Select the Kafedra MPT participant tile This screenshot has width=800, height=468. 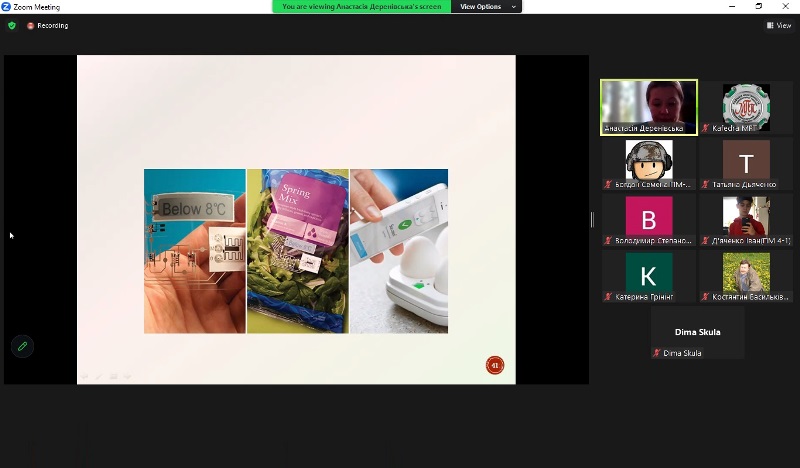tap(746, 107)
